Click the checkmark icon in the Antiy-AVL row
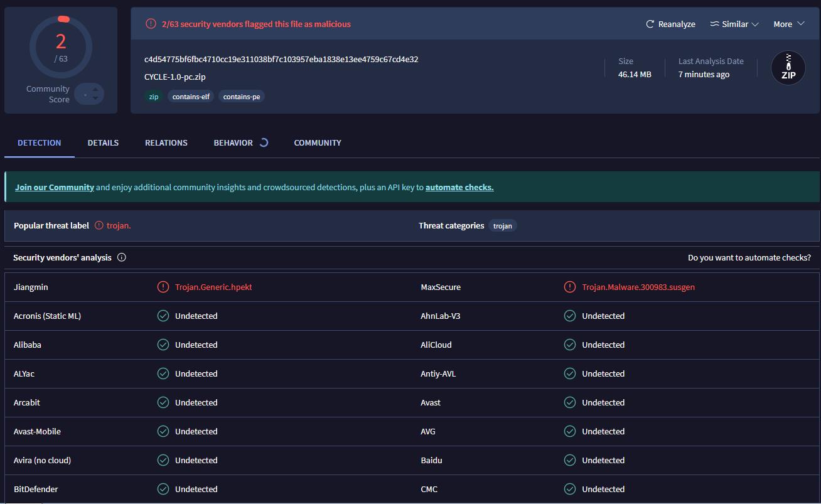Image resolution: width=821 pixels, height=504 pixels. coord(570,373)
